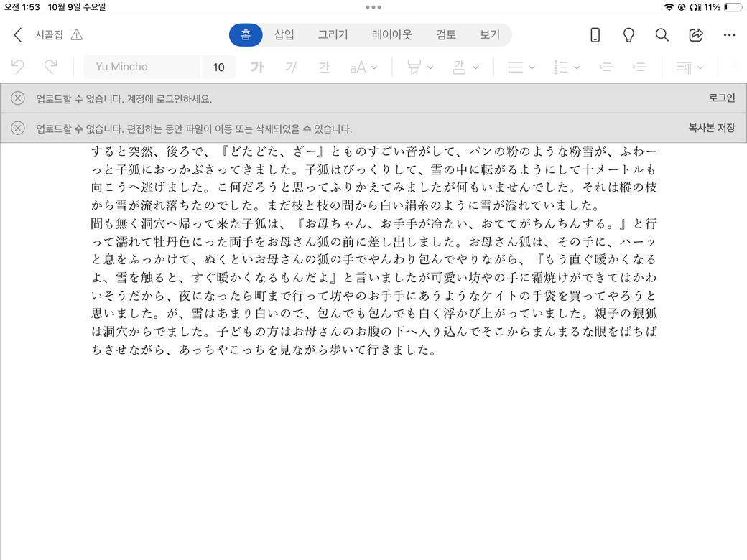The image size is (747, 560).
Task: Toggle underline formatting (underlined 간)
Action: 324,67
